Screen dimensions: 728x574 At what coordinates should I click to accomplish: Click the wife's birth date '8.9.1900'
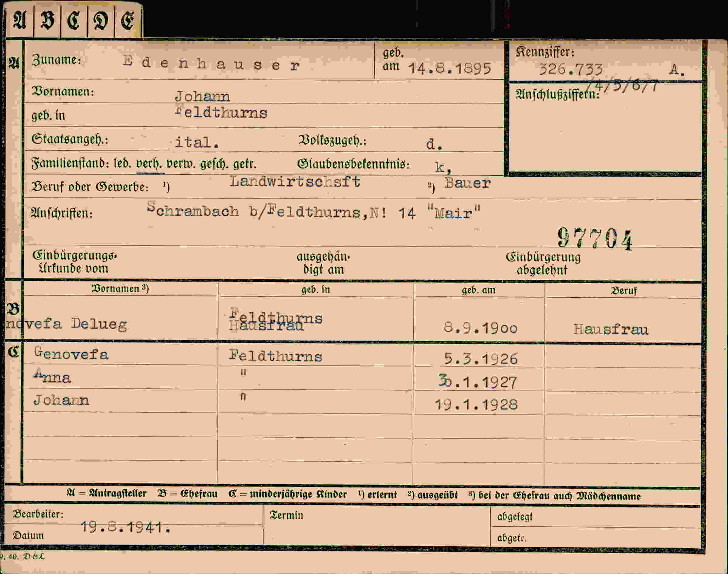[x=480, y=328]
